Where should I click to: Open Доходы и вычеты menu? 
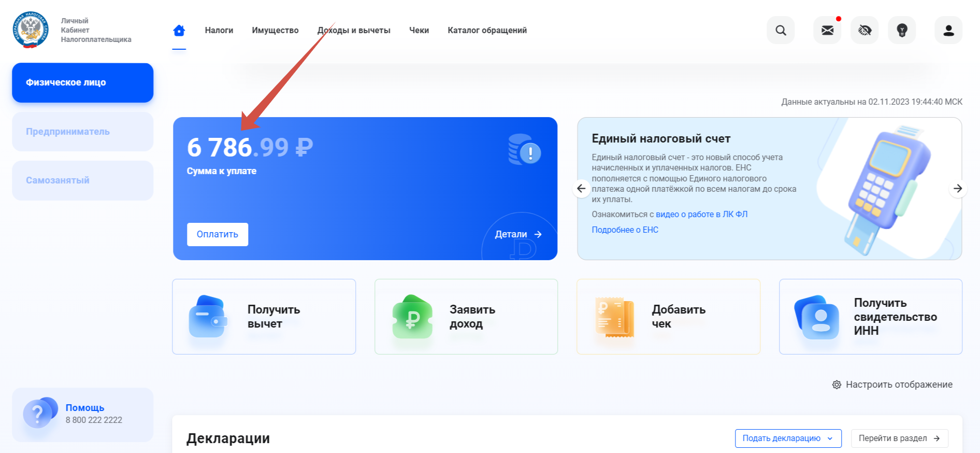(x=354, y=31)
